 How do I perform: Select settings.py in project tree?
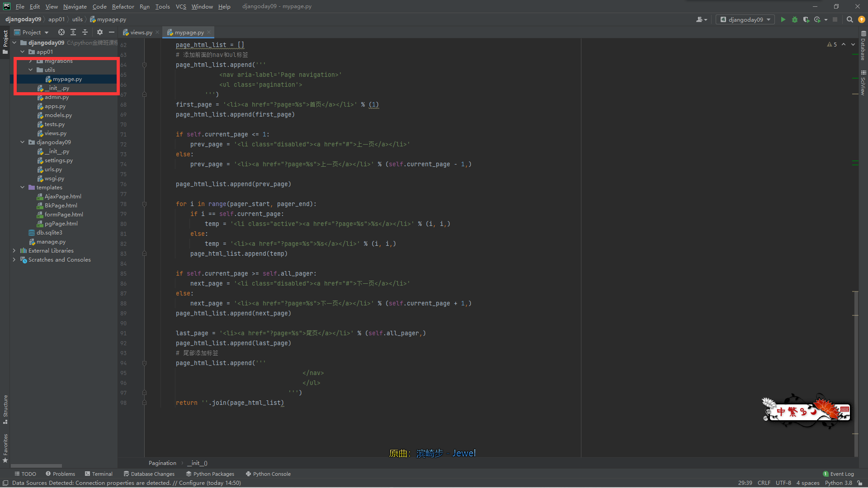(x=59, y=160)
